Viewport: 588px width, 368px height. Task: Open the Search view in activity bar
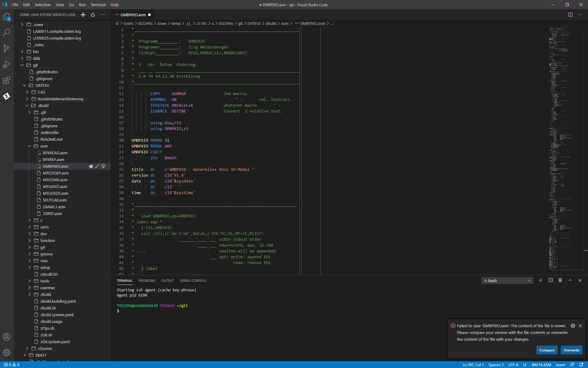tap(6, 32)
